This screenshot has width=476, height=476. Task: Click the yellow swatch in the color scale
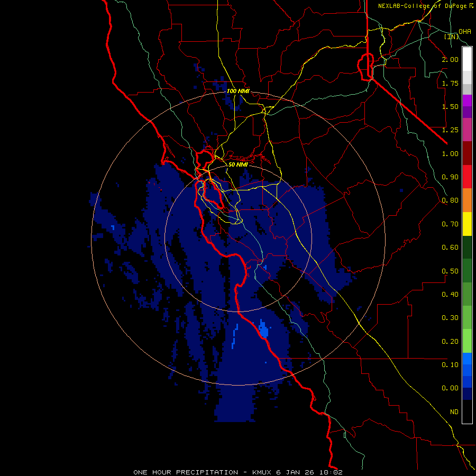click(467, 224)
